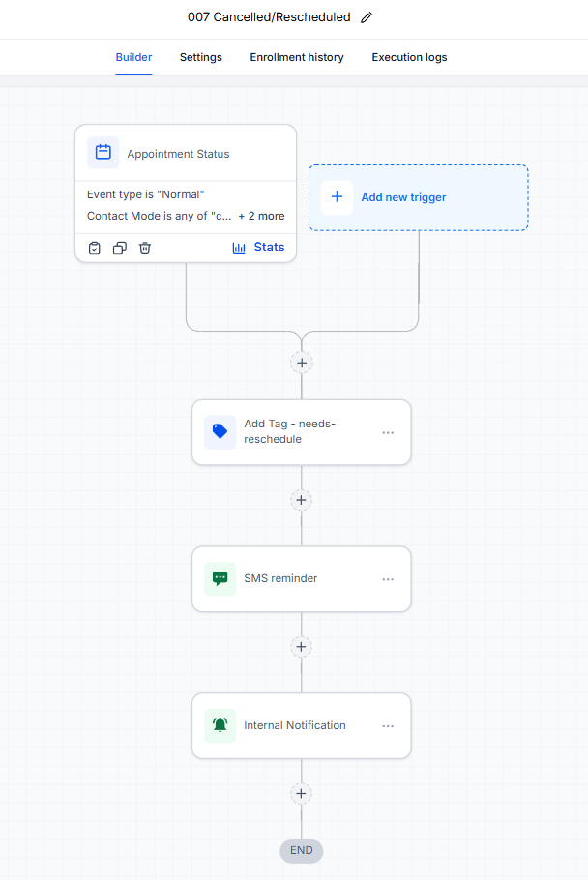Add a step between Add Tag and SMS reminder

[x=302, y=500]
